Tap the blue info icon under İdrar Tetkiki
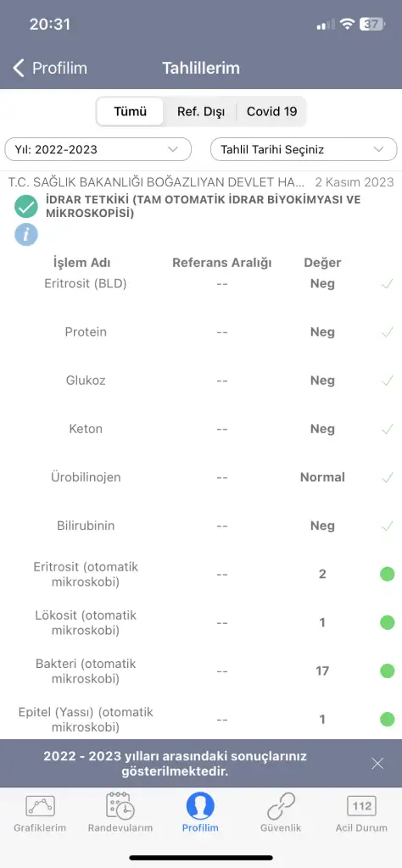 click(26, 234)
